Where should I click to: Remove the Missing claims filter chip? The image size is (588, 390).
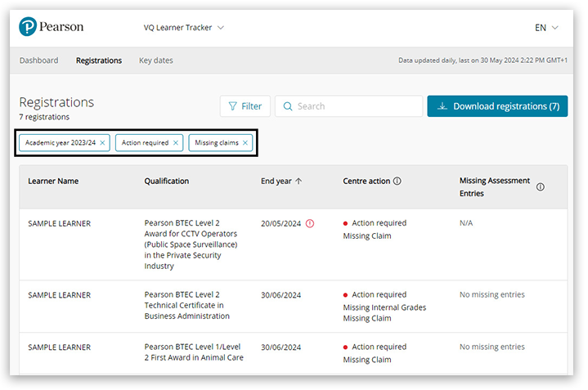click(x=245, y=143)
